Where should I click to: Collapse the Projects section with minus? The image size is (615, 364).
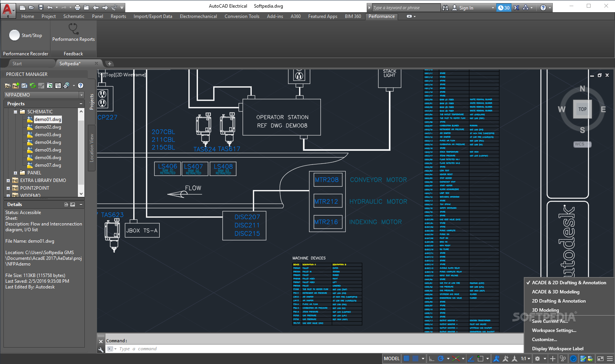tap(81, 104)
